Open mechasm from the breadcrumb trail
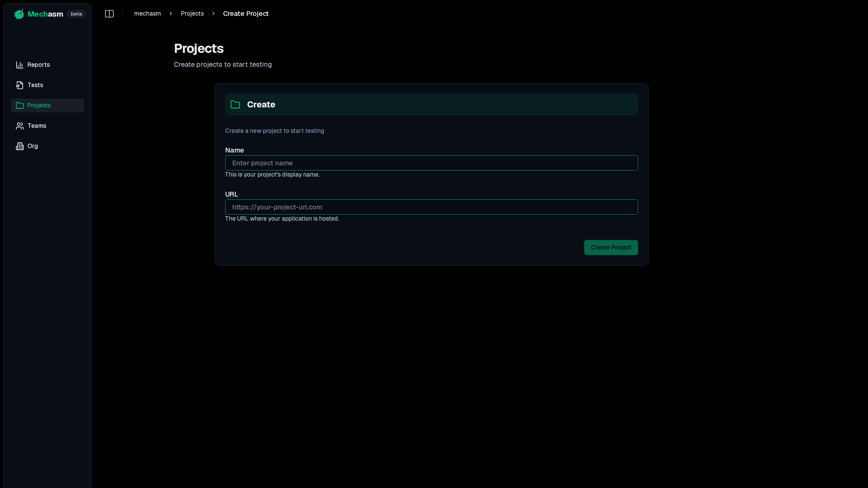This screenshot has width=868, height=488. pos(147,14)
